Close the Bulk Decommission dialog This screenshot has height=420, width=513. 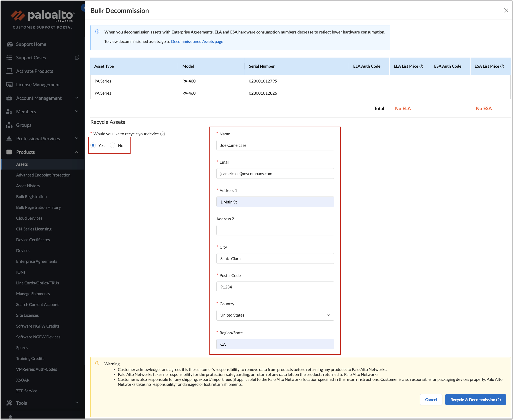(x=506, y=10)
